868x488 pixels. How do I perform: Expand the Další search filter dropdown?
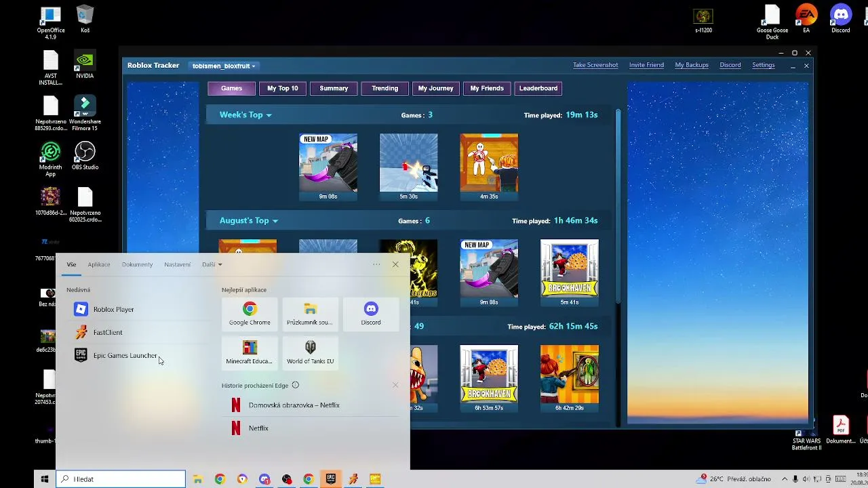(x=212, y=264)
